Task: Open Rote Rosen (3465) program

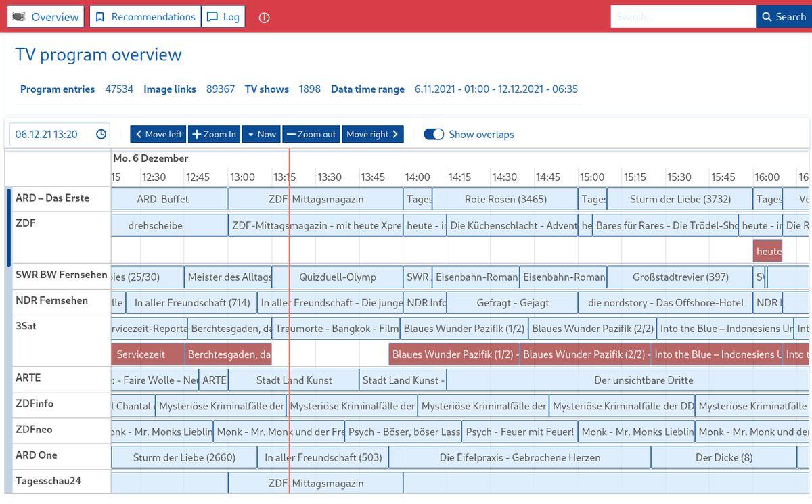Action: pos(505,199)
